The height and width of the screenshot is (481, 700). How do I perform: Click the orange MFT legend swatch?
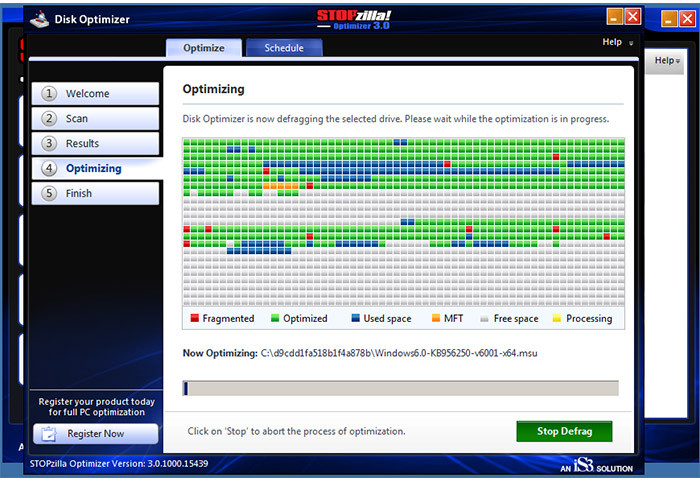[x=436, y=318]
